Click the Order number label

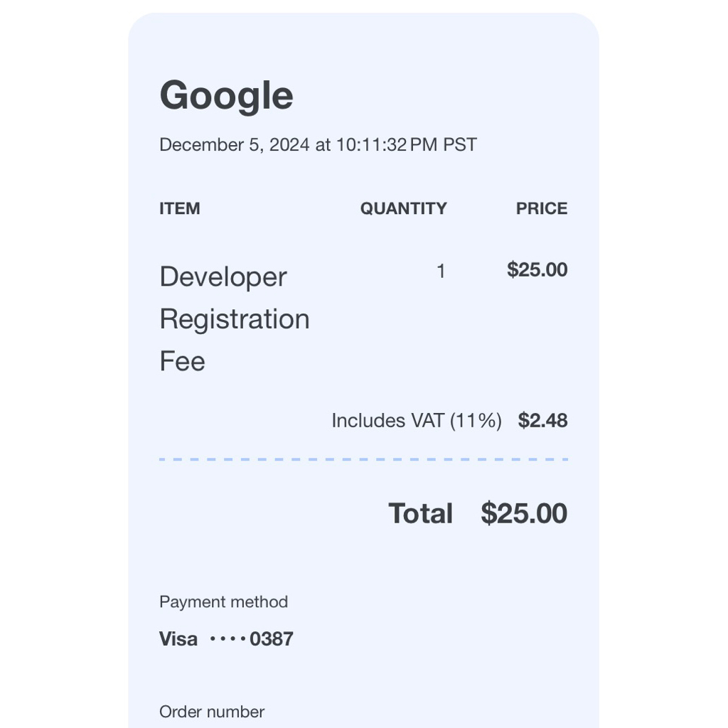coord(212,712)
